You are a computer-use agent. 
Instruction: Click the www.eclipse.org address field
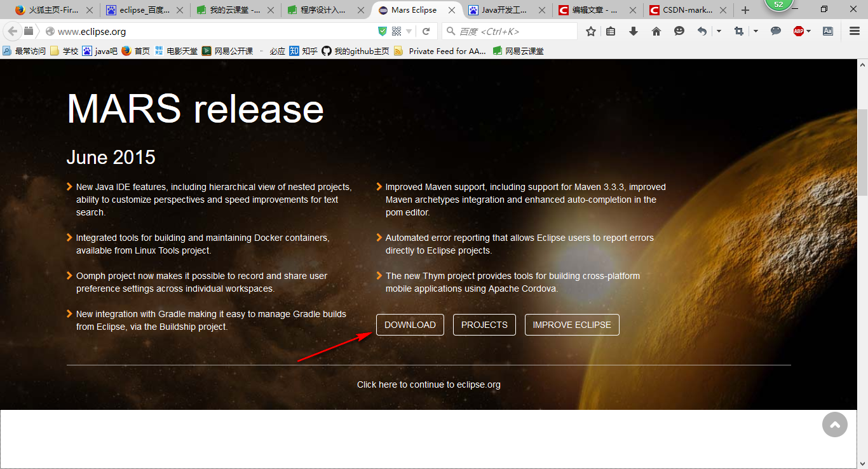(x=216, y=32)
